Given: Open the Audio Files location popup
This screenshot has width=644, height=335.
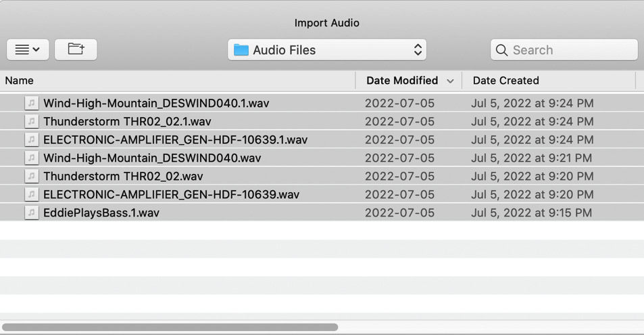Looking at the screenshot, I should (327, 50).
